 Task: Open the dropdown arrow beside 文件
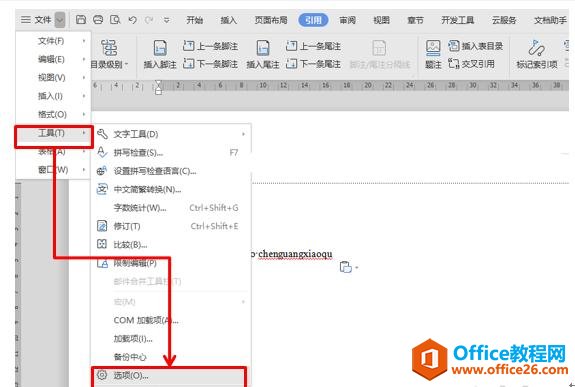[x=60, y=20]
